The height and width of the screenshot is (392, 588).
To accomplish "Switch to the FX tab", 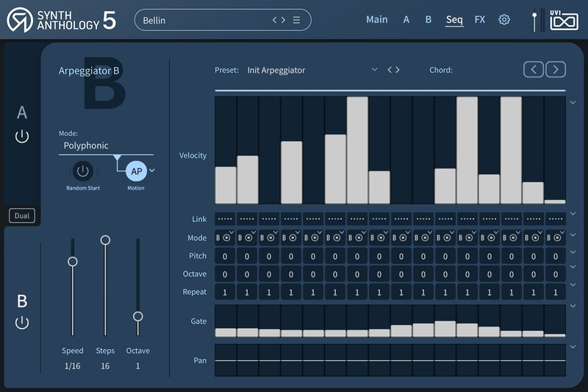I will tap(480, 20).
